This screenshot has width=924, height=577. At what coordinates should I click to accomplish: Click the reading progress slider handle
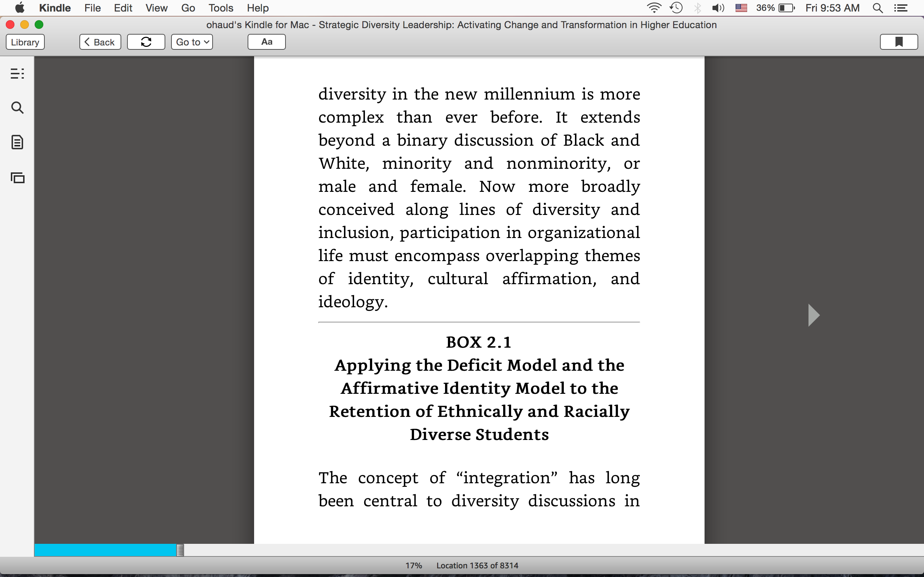(x=180, y=550)
